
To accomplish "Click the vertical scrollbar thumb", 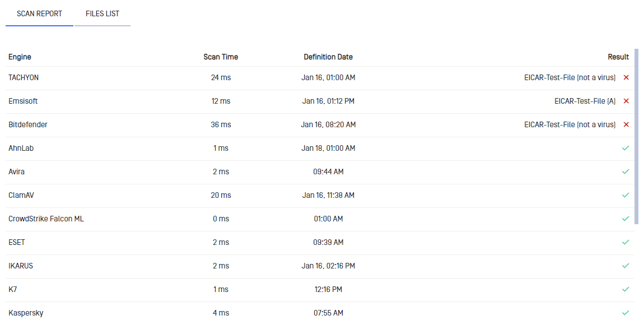I will tap(637, 136).
